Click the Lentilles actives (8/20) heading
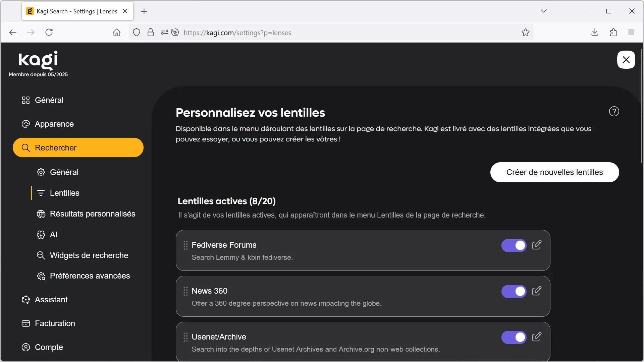The height and width of the screenshot is (362, 644). coord(226,201)
